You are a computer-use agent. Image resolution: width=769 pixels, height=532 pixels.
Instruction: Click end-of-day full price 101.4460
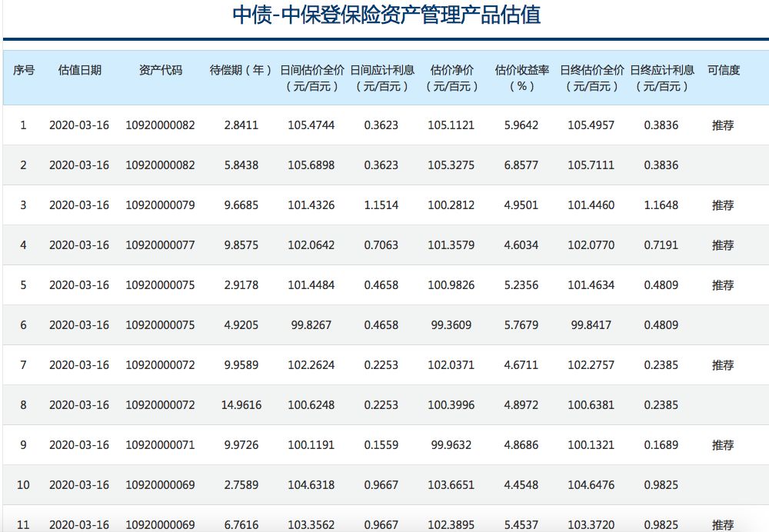coord(591,205)
